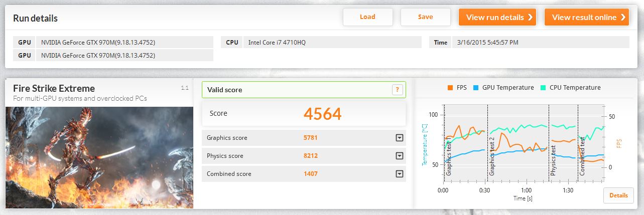The width and height of the screenshot is (644, 215).
Task: Click the Combined test marker in graph
Action: tap(582, 156)
